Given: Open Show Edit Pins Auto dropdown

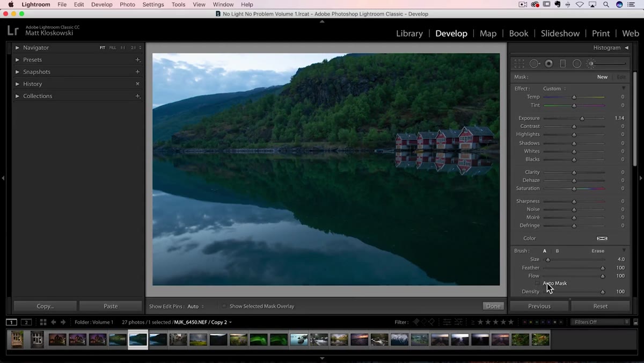Looking at the screenshot, I should coord(196,307).
